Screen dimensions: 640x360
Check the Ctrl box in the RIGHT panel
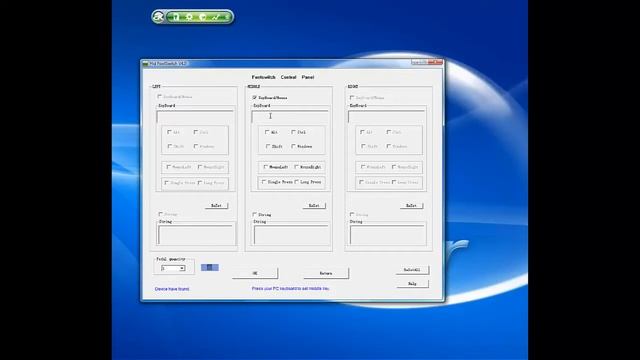(389, 132)
